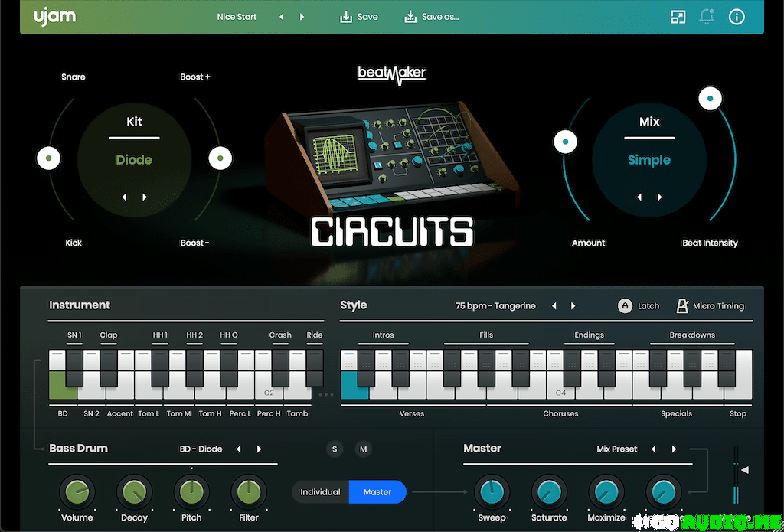Load the previous Mix Preset
The height and width of the screenshot is (532, 784).
pos(654,449)
